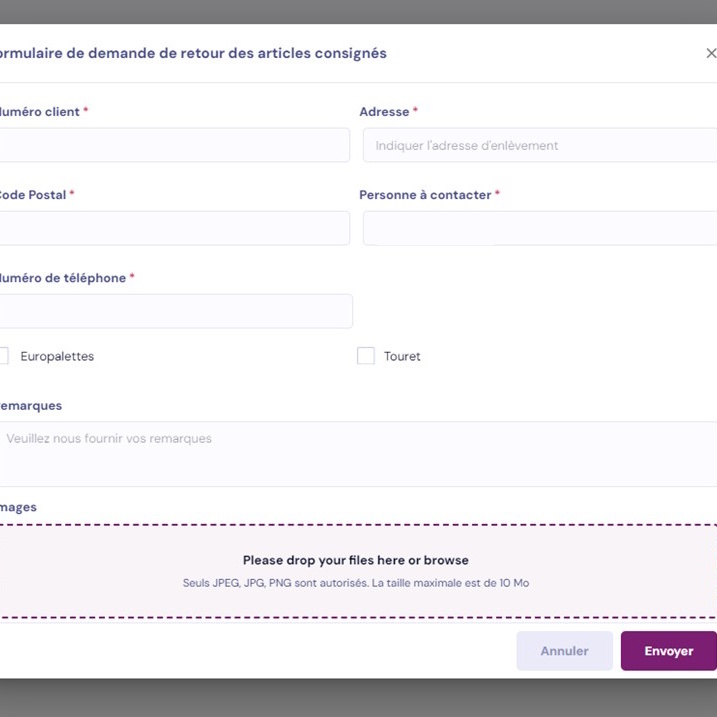Select the Code Postal input field
This screenshot has height=717, width=717.
(x=174, y=228)
